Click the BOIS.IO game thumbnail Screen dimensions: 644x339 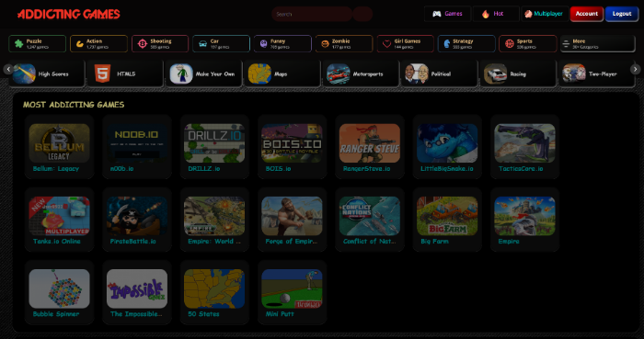click(x=292, y=143)
